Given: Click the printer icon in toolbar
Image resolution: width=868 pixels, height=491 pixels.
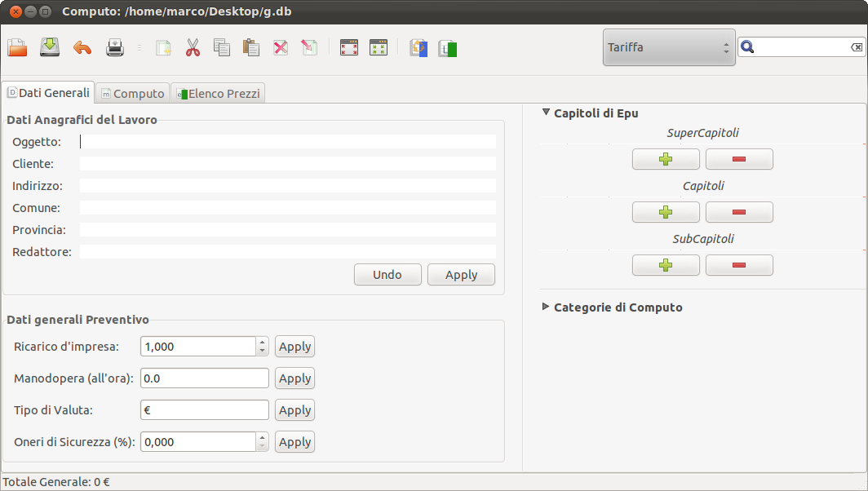Looking at the screenshot, I should (x=114, y=48).
